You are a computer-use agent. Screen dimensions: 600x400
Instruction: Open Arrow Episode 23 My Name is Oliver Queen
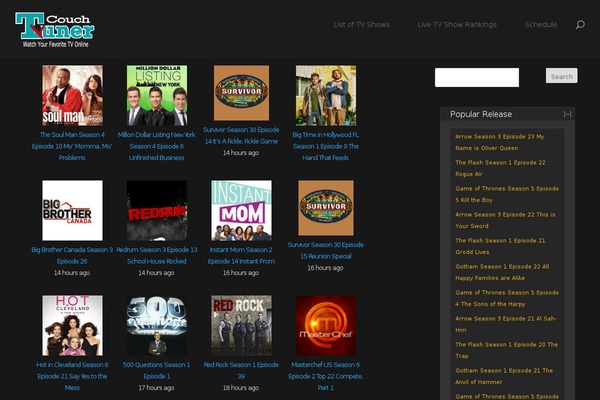point(499,142)
